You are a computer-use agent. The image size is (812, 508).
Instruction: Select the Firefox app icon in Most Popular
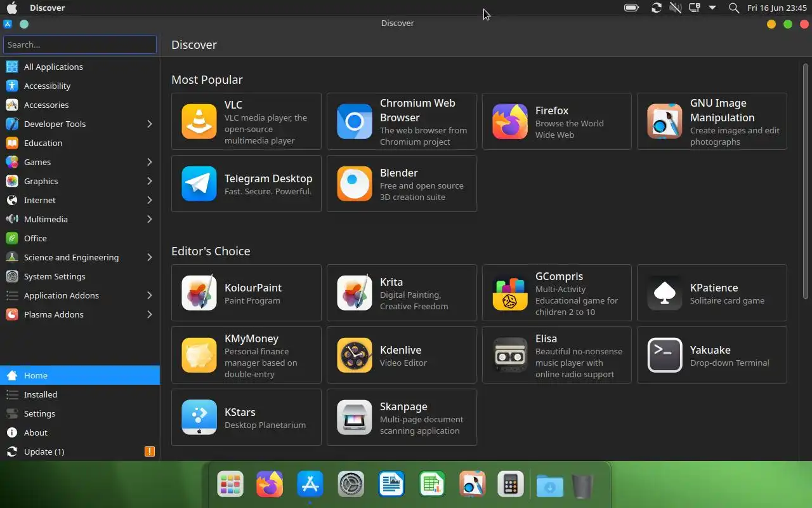coord(510,121)
